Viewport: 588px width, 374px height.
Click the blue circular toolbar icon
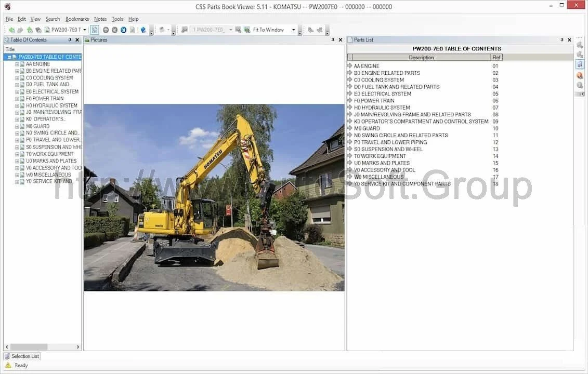123,30
